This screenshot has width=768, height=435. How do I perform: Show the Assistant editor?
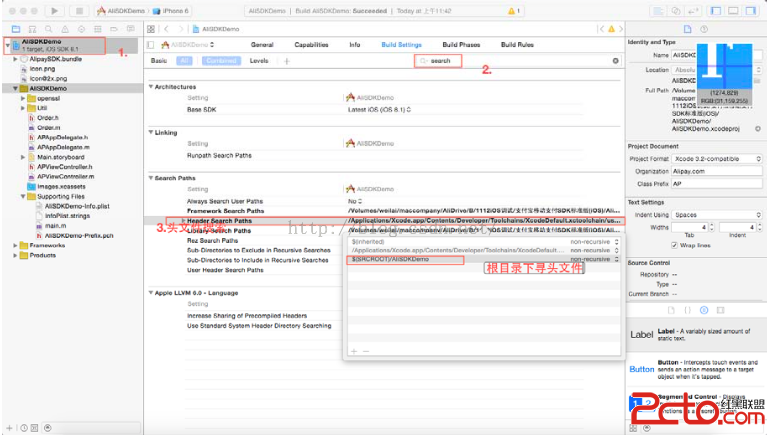(x=678, y=11)
